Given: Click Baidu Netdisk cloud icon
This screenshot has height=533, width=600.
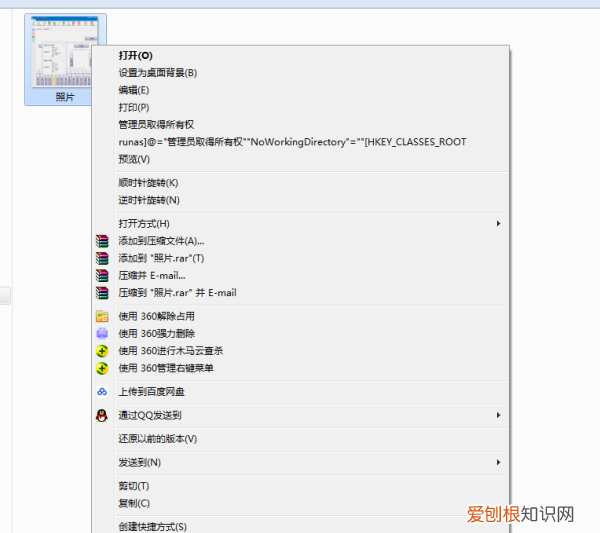Looking at the screenshot, I should pyautogui.click(x=102, y=392).
